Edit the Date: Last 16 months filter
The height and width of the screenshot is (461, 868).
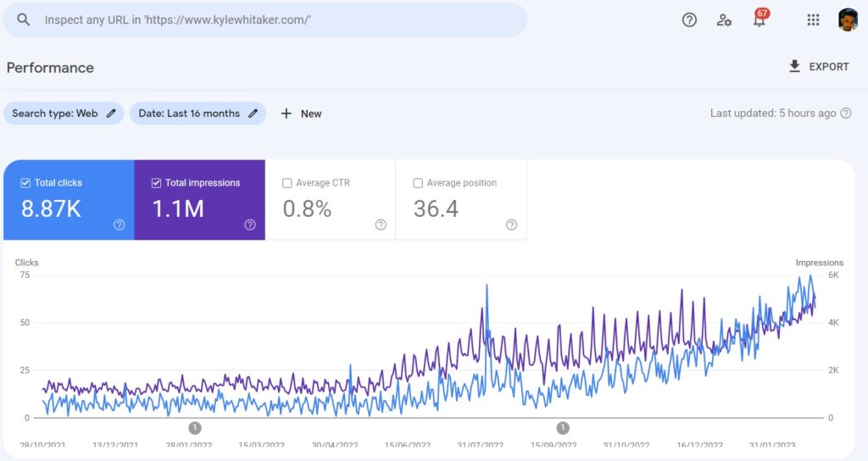tap(198, 114)
